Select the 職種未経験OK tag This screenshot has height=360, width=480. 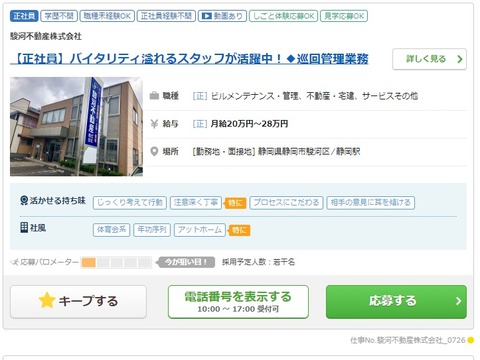107,16
